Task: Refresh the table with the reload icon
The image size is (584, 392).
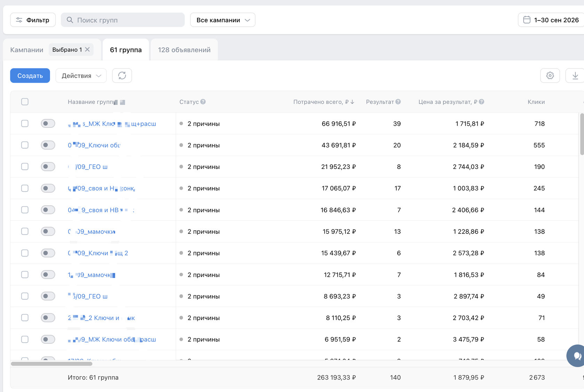Action: point(122,75)
